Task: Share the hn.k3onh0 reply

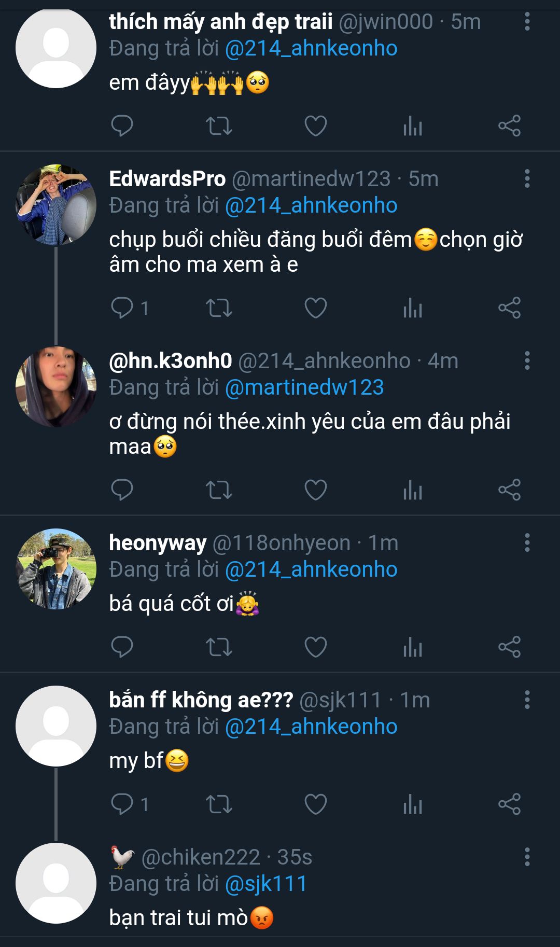Action: pos(509,490)
